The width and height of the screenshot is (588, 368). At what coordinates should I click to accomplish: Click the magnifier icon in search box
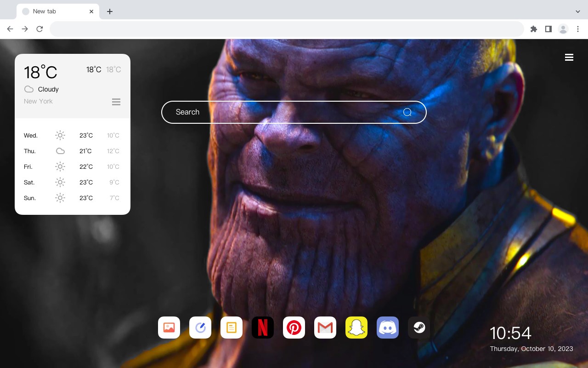pyautogui.click(x=407, y=112)
